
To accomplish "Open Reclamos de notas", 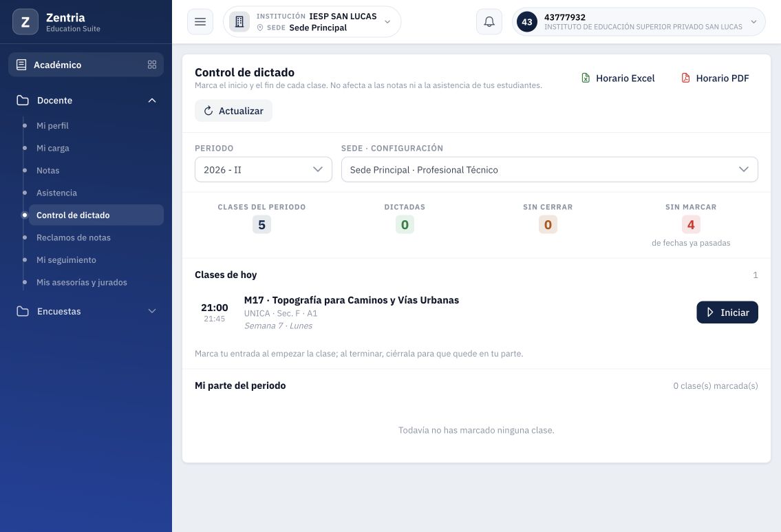I will point(73,237).
